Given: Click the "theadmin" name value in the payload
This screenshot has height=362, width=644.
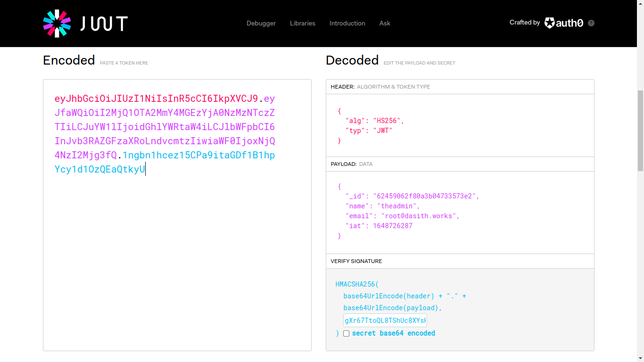Looking at the screenshot, I should 400,206.
